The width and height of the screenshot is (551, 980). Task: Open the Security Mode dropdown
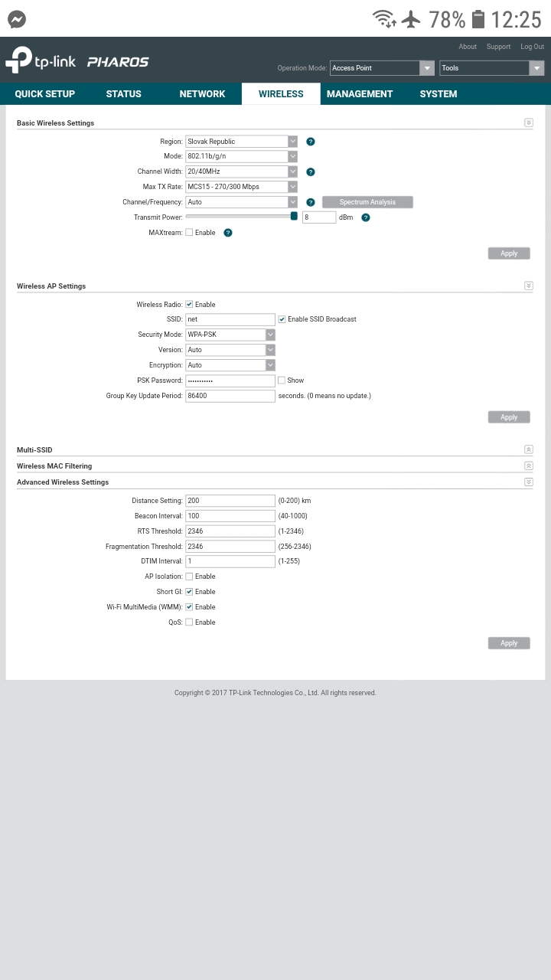pyautogui.click(x=230, y=335)
